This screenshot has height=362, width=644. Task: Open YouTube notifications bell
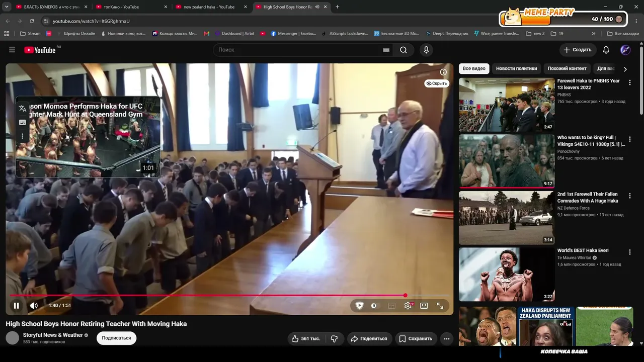pyautogui.click(x=606, y=50)
